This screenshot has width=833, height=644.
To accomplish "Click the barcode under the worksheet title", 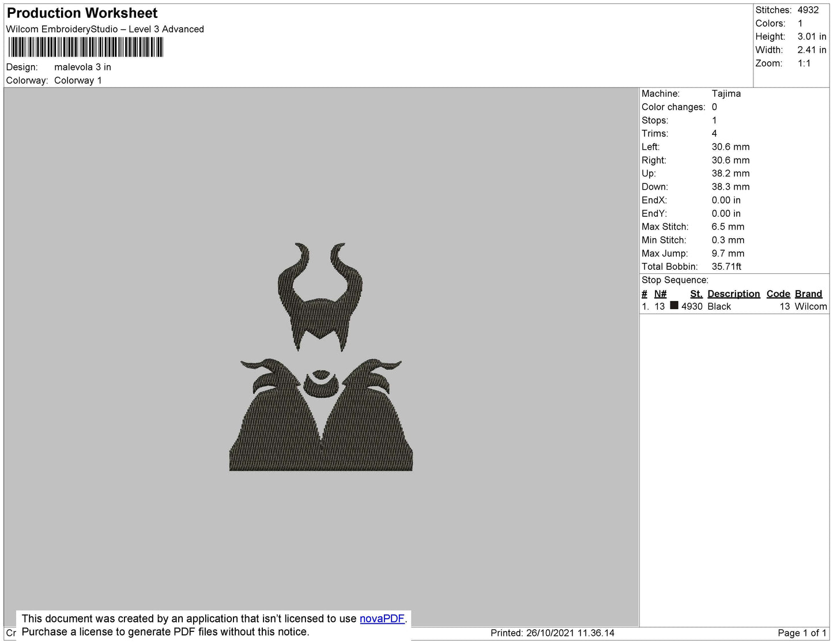I will coord(86,47).
